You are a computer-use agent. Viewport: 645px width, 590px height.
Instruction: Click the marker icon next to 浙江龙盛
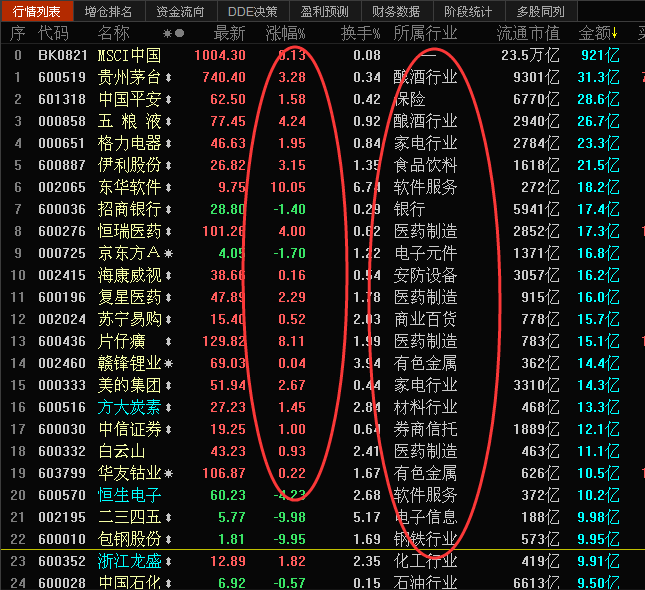pos(168,562)
